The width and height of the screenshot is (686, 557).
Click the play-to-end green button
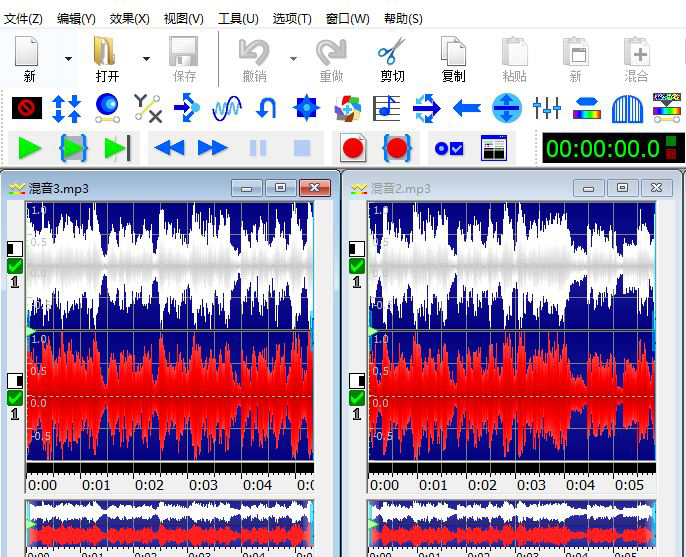(117, 148)
